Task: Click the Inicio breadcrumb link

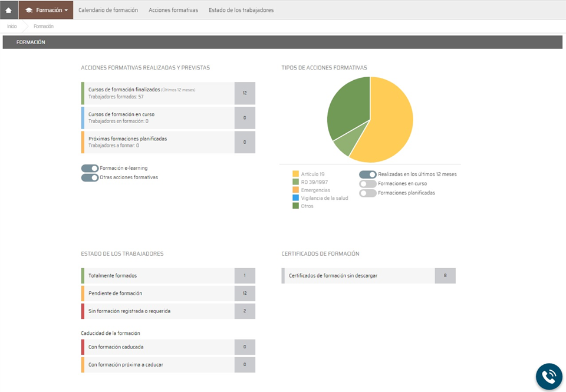Action: [12, 27]
